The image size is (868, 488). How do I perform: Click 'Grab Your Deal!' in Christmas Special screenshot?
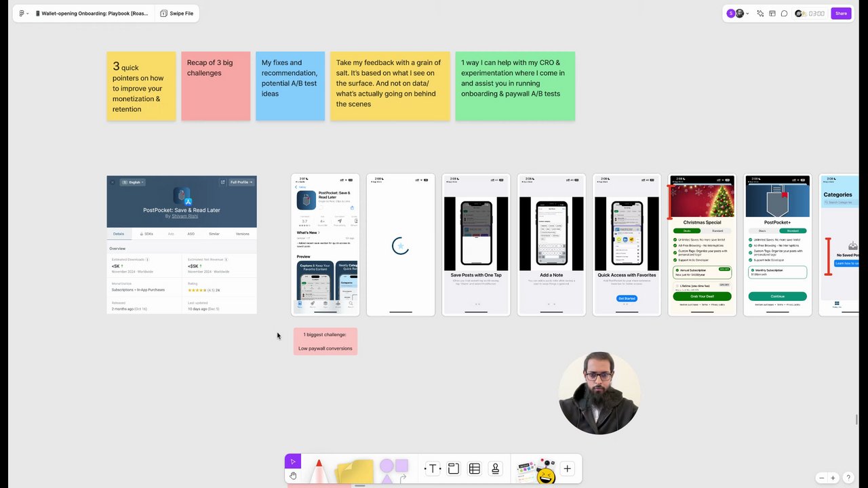702,296
